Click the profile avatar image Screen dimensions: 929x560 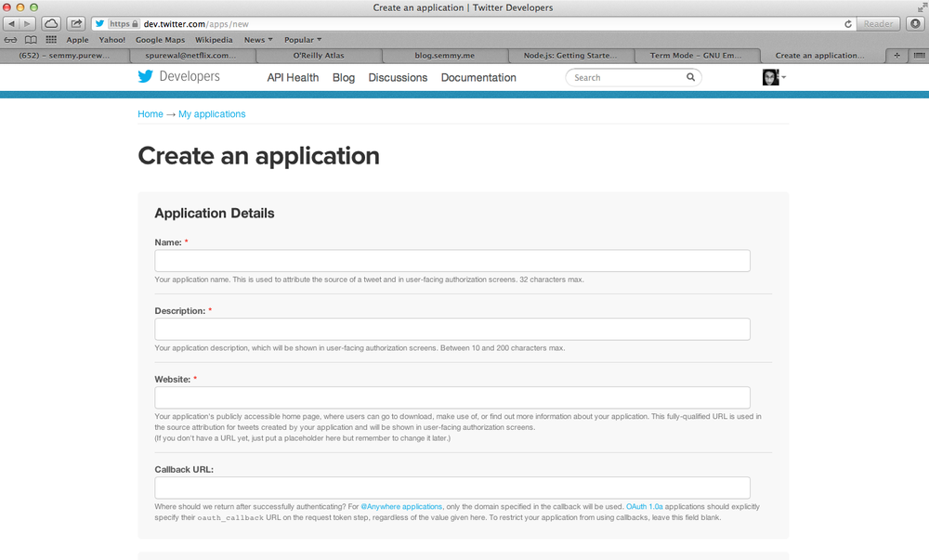[770, 77]
